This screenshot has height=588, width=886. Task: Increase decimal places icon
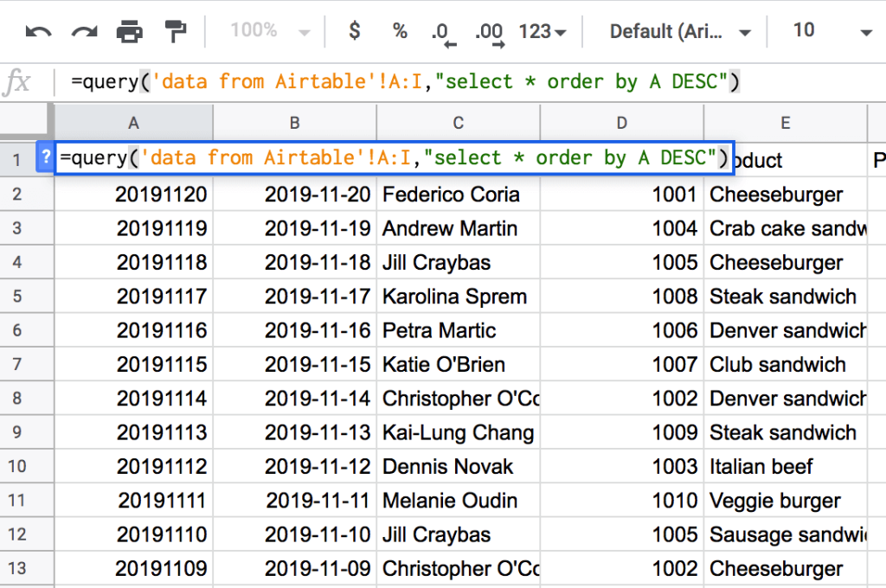pos(490,32)
